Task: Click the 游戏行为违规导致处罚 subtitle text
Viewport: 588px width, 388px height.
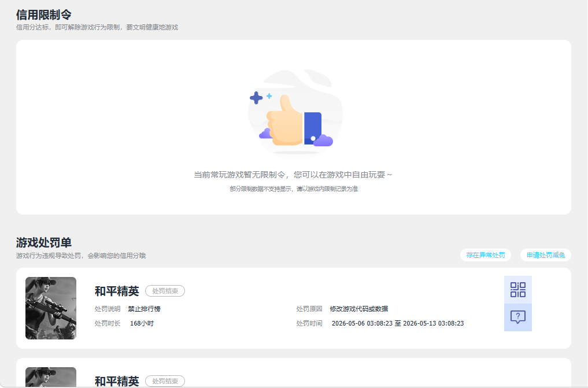Action: pyautogui.click(x=81, y=256)
